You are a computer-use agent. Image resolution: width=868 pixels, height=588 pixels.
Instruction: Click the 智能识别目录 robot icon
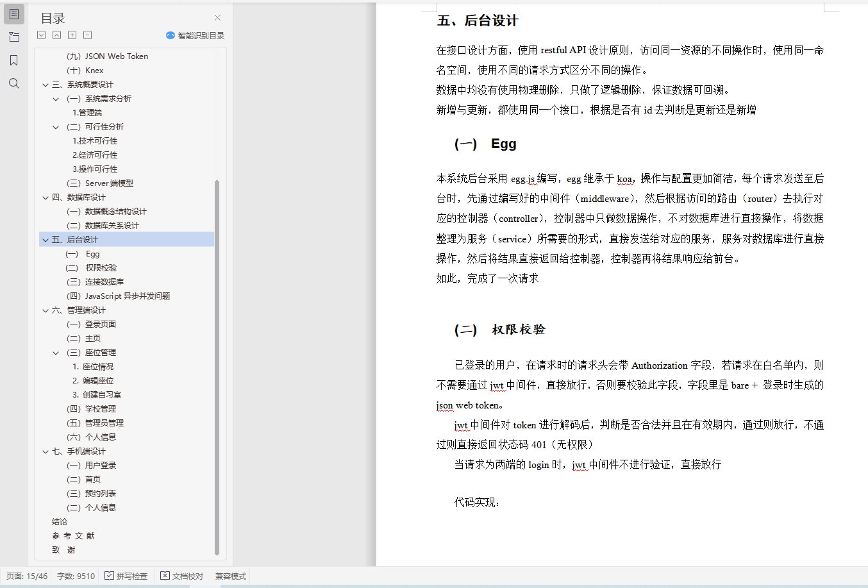(170, 35)
